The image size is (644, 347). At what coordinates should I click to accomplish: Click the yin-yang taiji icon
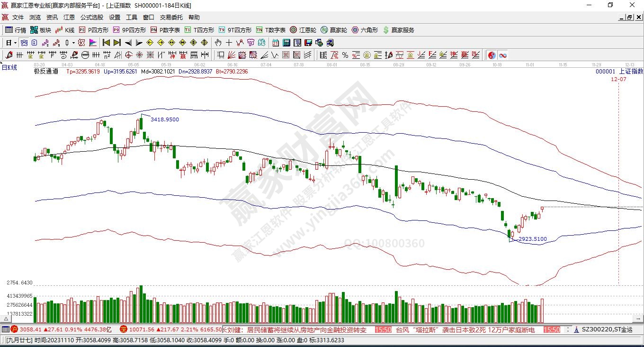492,55
